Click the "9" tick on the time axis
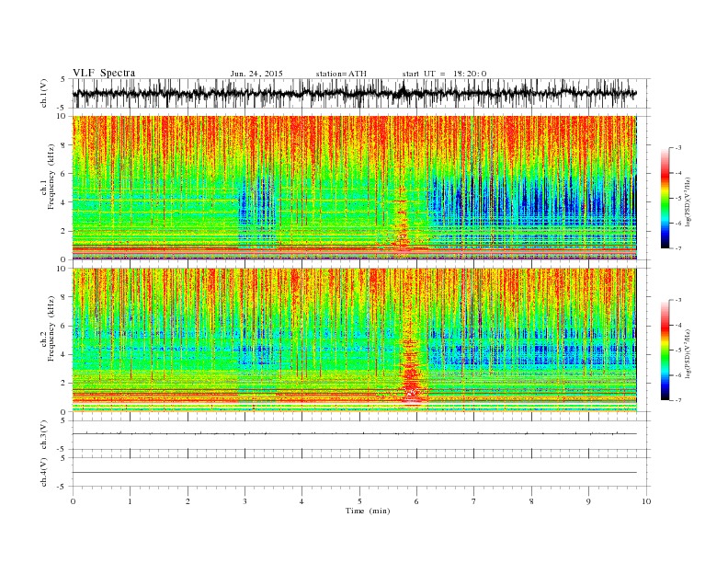 click(x=588, y=501)
